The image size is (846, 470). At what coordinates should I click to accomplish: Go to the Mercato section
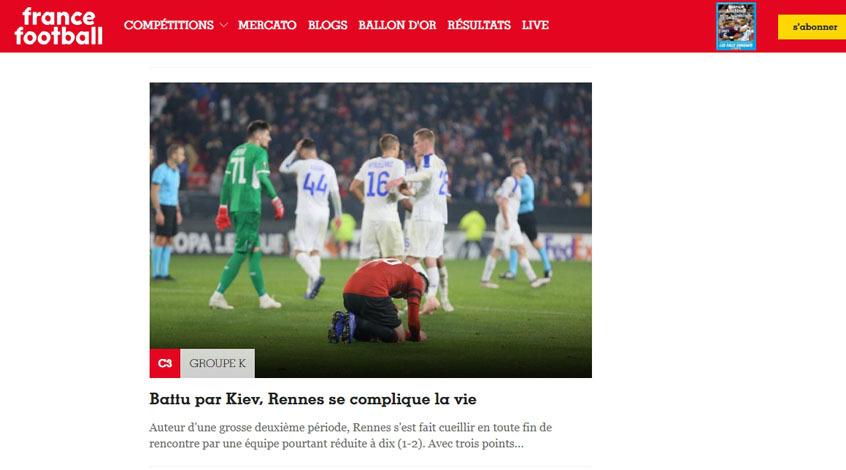tap(267, 25)
